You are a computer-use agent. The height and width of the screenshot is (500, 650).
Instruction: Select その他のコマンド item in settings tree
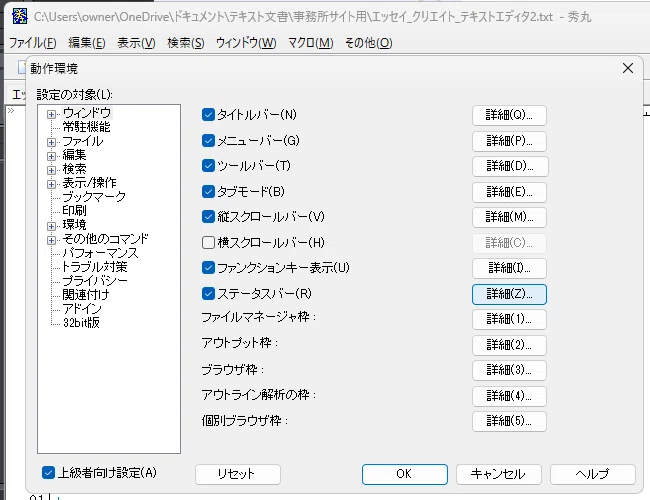point(105,239)
